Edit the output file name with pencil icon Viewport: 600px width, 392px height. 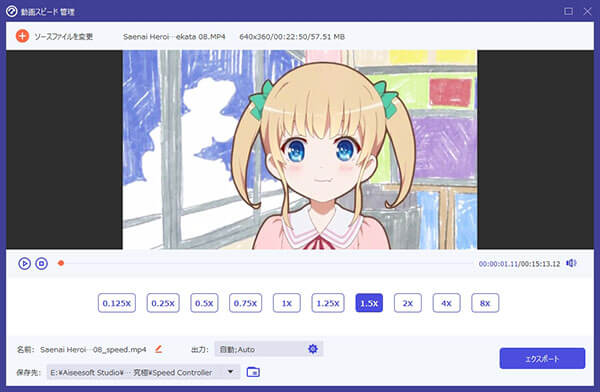[159, 349]
